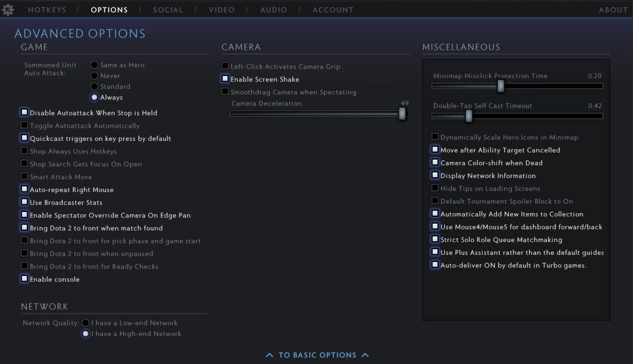Click the Double-Tap Self Cast Timeout slider
Screen dimensions: 633x364
coord(468,116)
